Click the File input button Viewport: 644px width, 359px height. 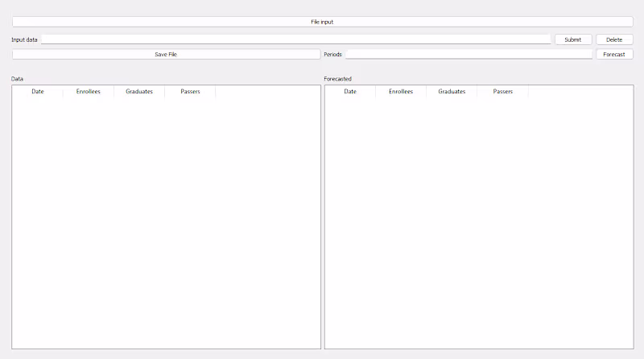click(323, 22)
